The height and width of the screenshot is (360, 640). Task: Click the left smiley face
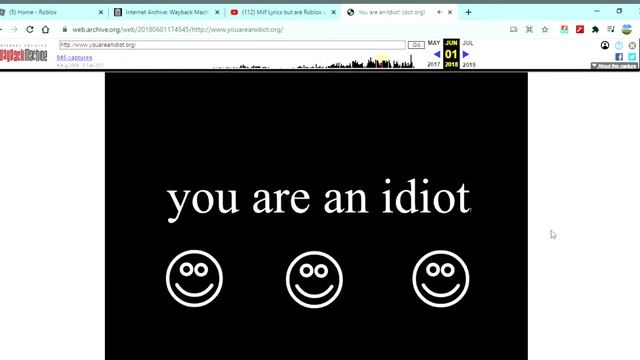pyautogui.click(x=194, y=278)
